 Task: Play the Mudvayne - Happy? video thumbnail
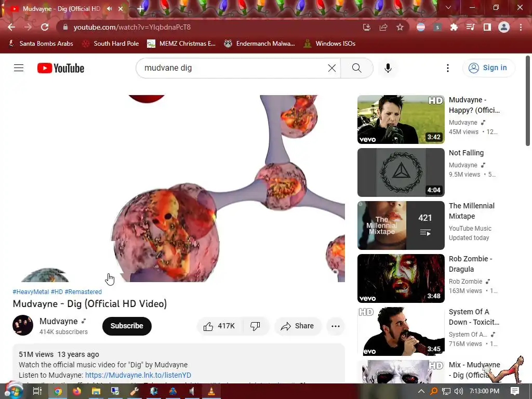(x=401, y=119)
